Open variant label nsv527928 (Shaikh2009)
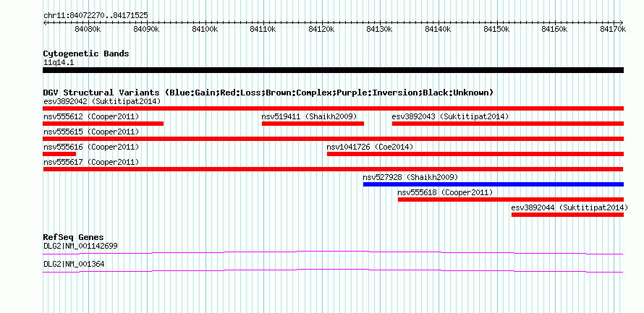644x313 pixels. [410, 178]
